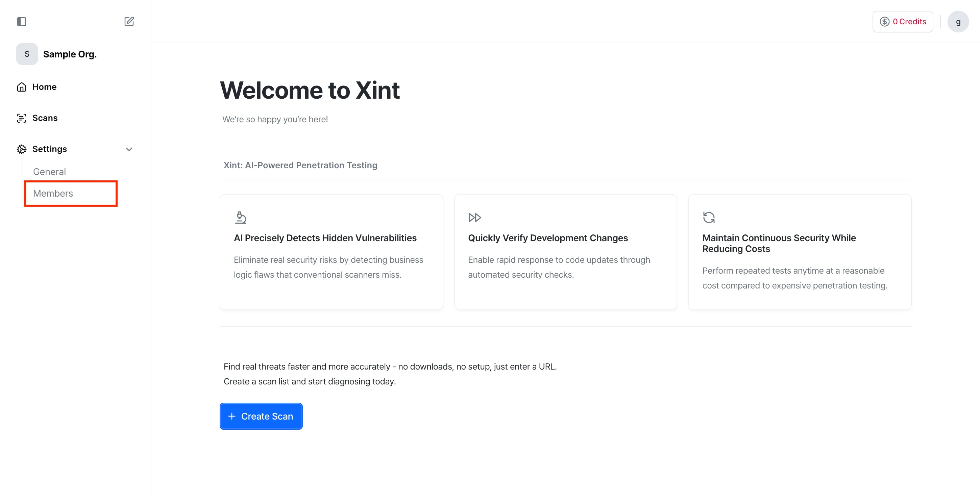Collapse the Settings section chevron

pyautogui.click(x=129, y=149)
